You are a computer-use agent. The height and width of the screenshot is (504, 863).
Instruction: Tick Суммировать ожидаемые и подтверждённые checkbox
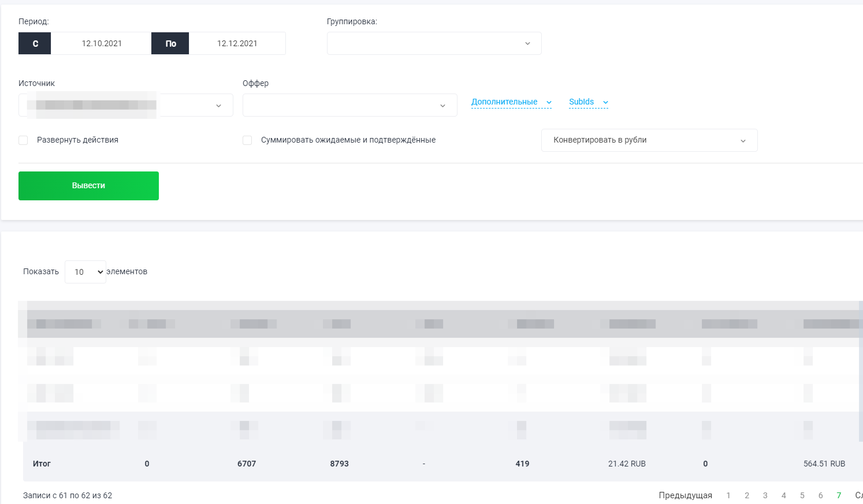click(247, 140)
